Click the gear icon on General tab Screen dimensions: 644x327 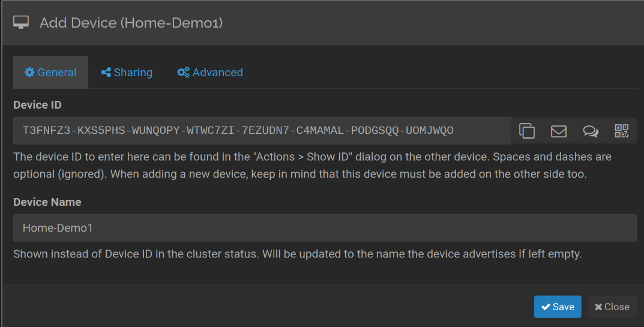click(x=29, y=73)
